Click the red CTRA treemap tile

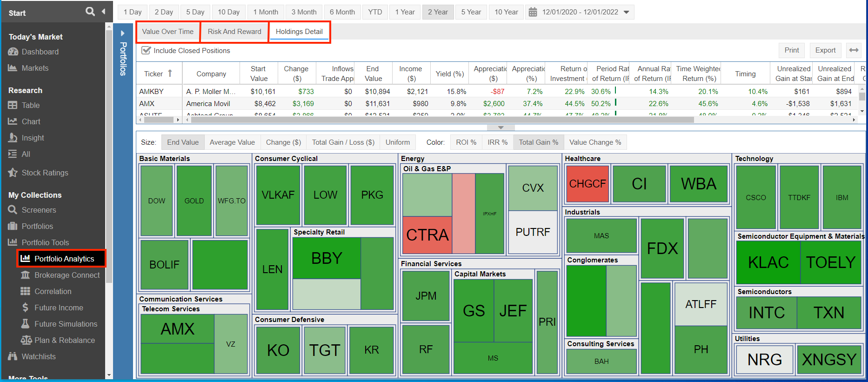click(x=427, y=235)
